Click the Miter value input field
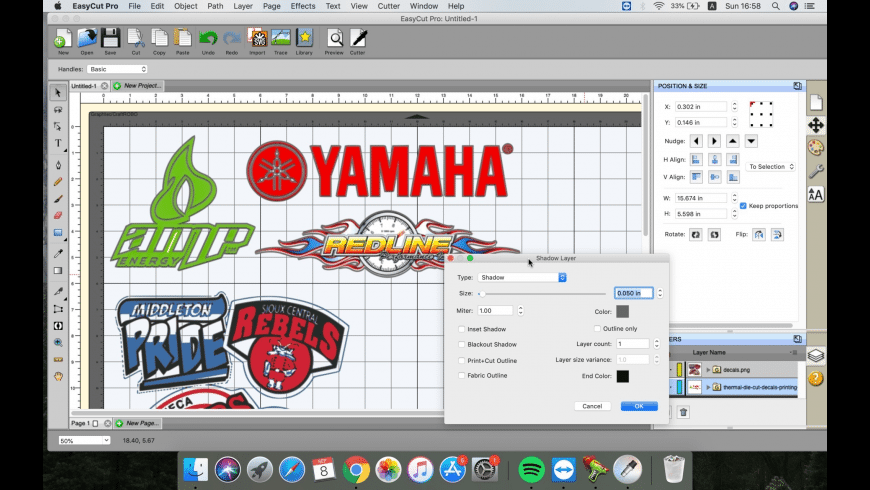This screenshot has width=870, height=490. coord(495,311)
